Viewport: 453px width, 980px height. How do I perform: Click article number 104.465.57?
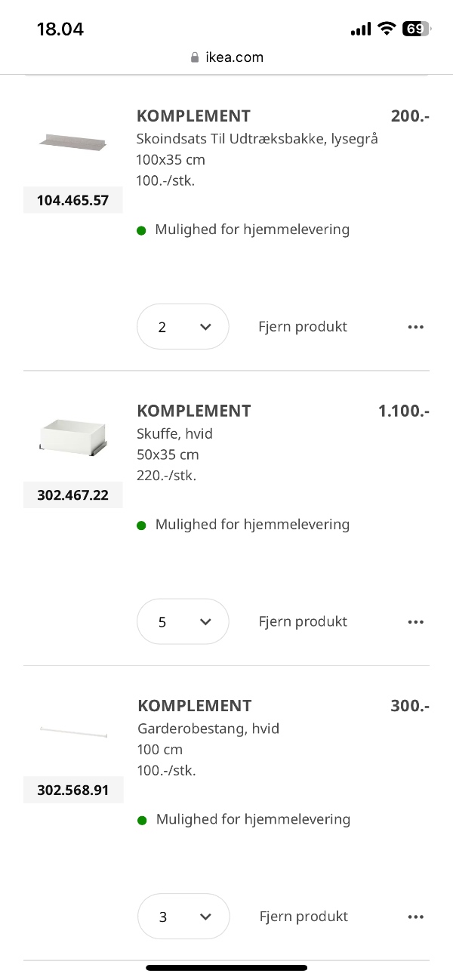pyautogui.click(x=72, y=199)
